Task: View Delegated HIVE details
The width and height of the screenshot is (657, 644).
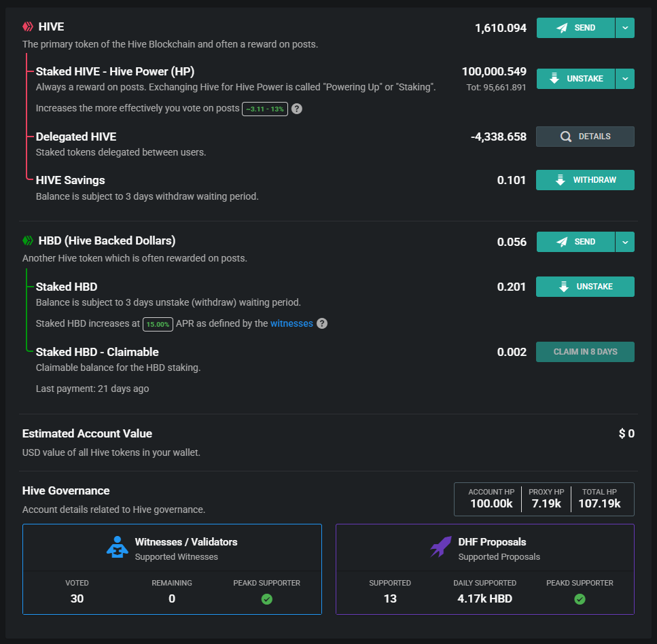Action: click(x=585, y=137)
